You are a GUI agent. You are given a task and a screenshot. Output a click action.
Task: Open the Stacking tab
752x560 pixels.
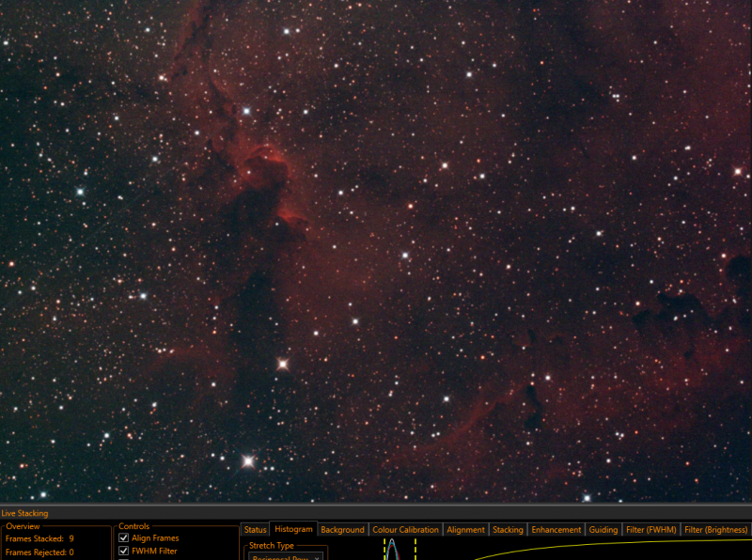click(x=508, y=530)
